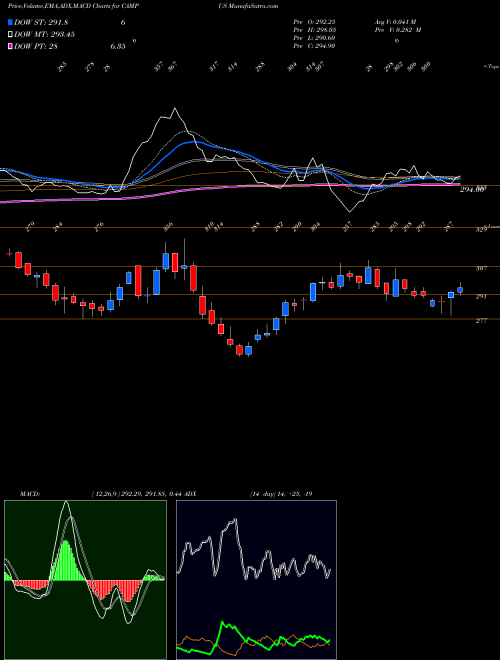
Task: Click the MACD parameters '(12,26,9) 292.29, 291.85, 0.44'
Action: [x=135, y=494]
